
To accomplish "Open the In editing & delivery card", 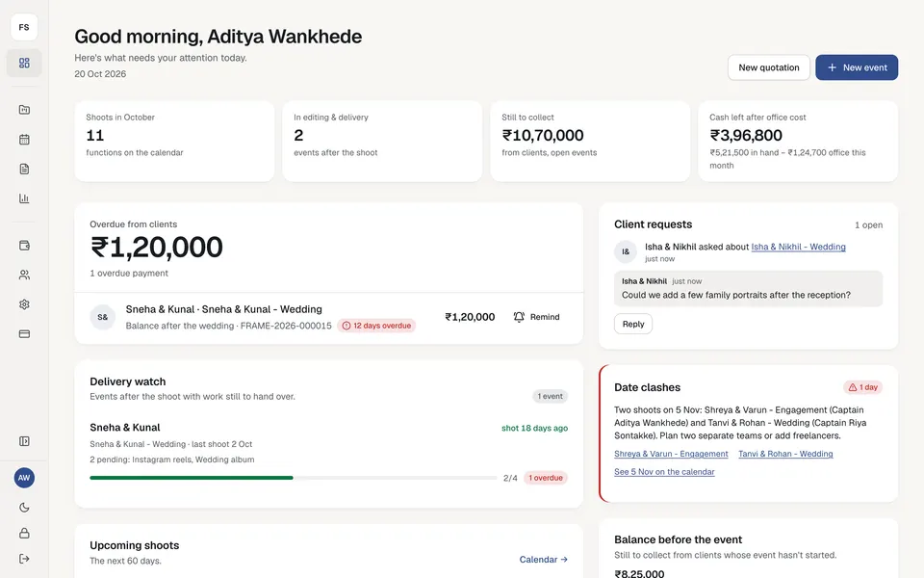I will pos(382,141).
